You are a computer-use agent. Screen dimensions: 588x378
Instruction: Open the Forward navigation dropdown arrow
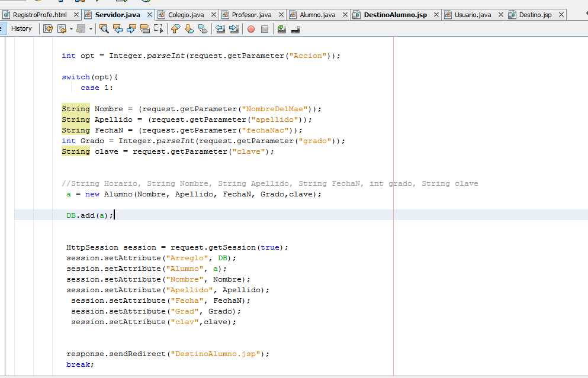[x=91, y=29]
